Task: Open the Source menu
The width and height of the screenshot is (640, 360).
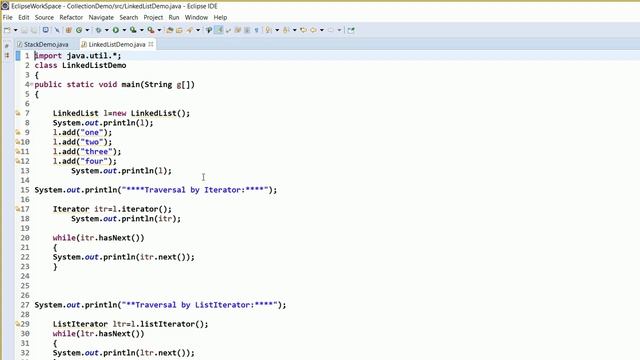Action: 44,18
